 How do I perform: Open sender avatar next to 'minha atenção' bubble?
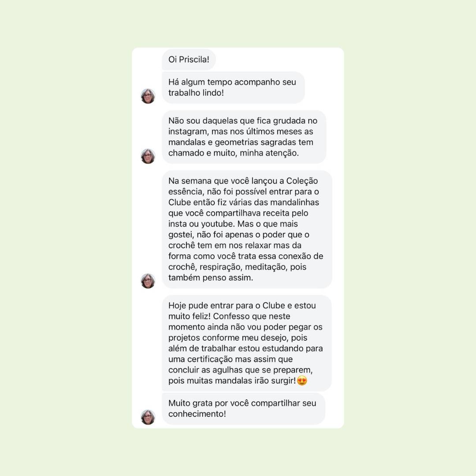(148, 156)
